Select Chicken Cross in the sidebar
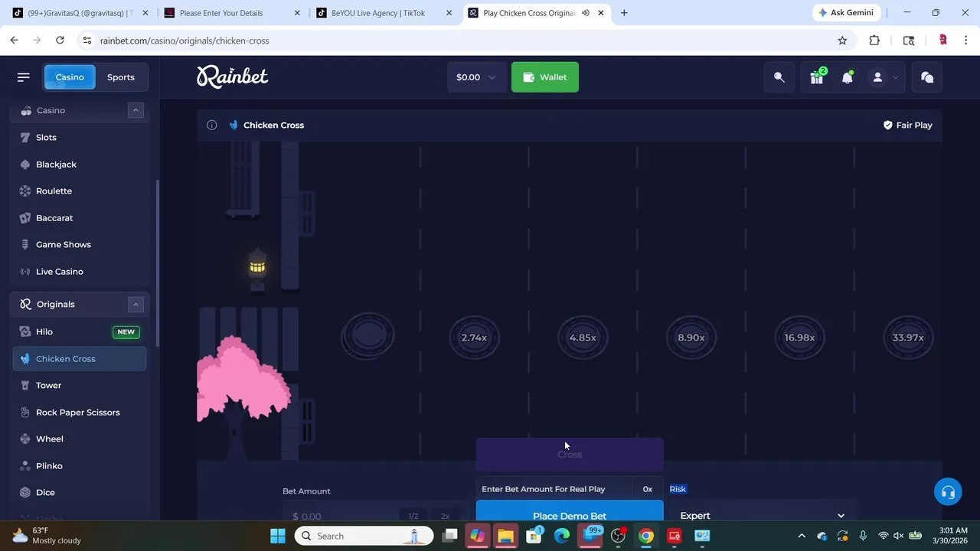980x551 pixels. tap(80, 359)
